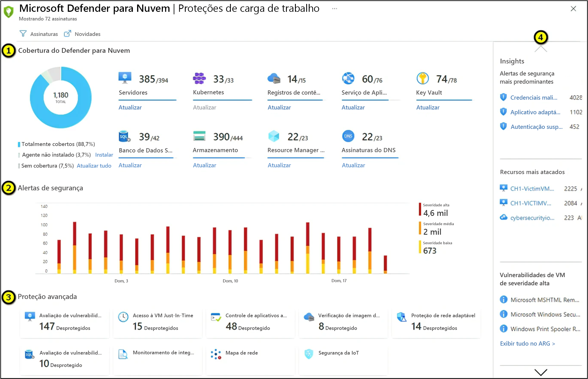The height and width of the screenshot is (379, 588).
Task: Click the Registros de contêiner cloud icon
Action: point(274,78)
